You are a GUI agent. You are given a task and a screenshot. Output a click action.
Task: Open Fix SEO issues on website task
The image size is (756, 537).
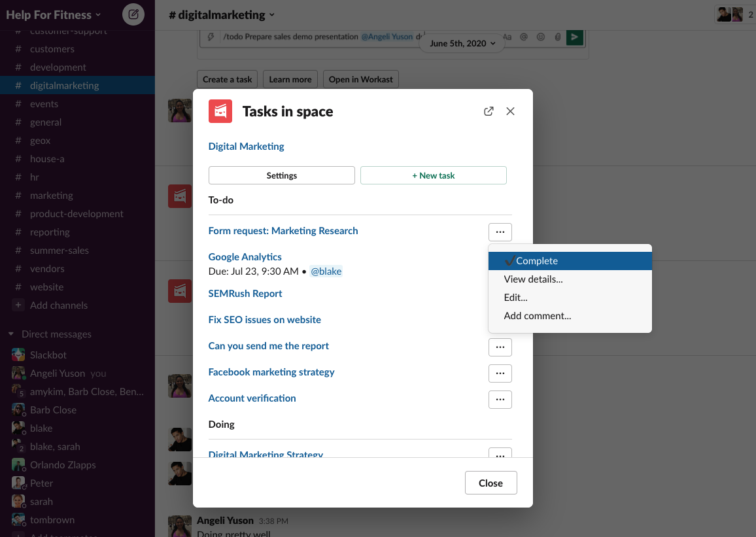(265, 320)
